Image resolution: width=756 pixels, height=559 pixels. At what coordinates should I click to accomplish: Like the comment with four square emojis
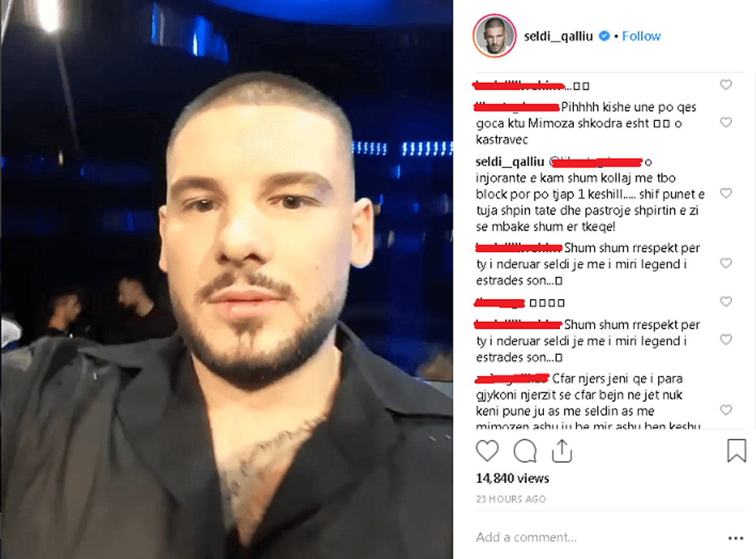726,301
